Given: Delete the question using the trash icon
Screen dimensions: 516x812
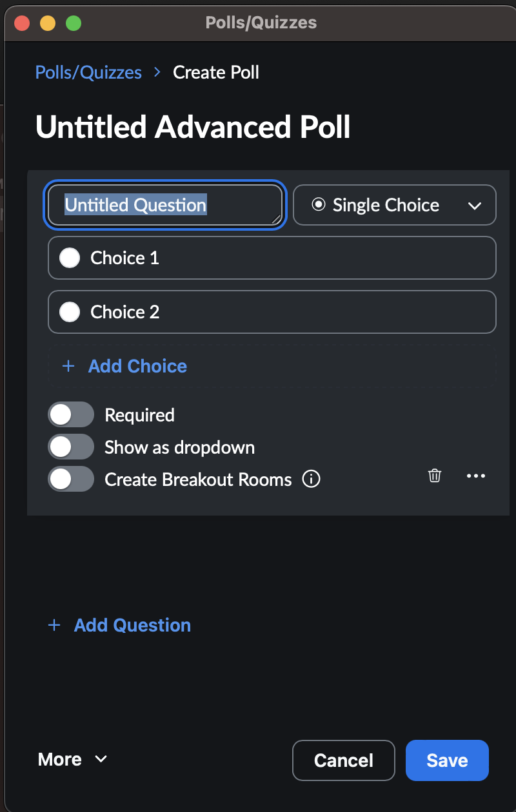Looking at the screenshot, I should pos(434,476).
